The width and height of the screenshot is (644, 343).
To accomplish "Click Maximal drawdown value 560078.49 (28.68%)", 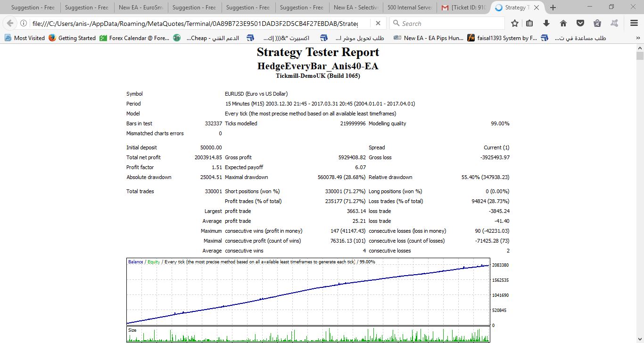I will point(341,177).
